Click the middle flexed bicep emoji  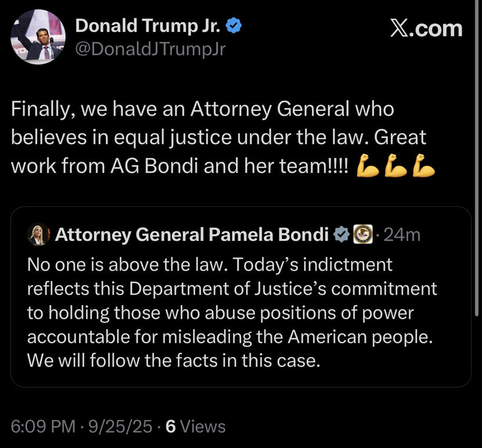397,167
